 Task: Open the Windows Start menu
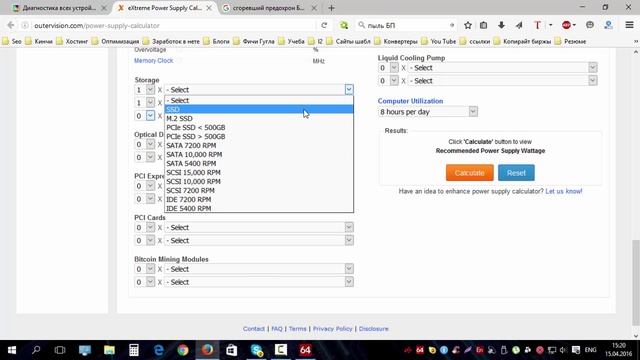[x=12, y=350]
